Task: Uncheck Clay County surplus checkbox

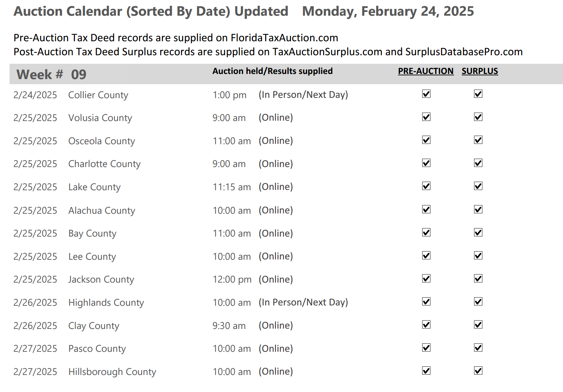Action: click(478, 325)
